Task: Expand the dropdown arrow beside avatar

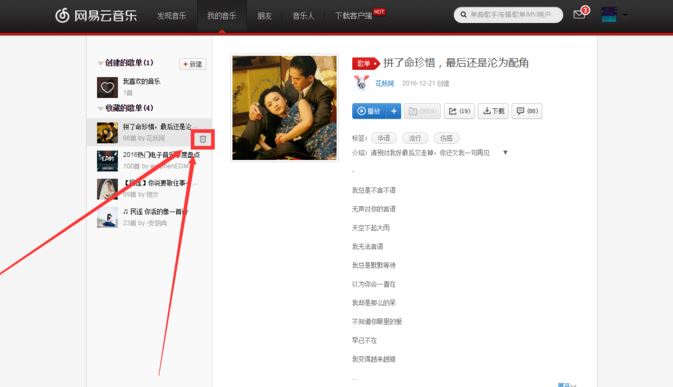Action: [625, 15]
